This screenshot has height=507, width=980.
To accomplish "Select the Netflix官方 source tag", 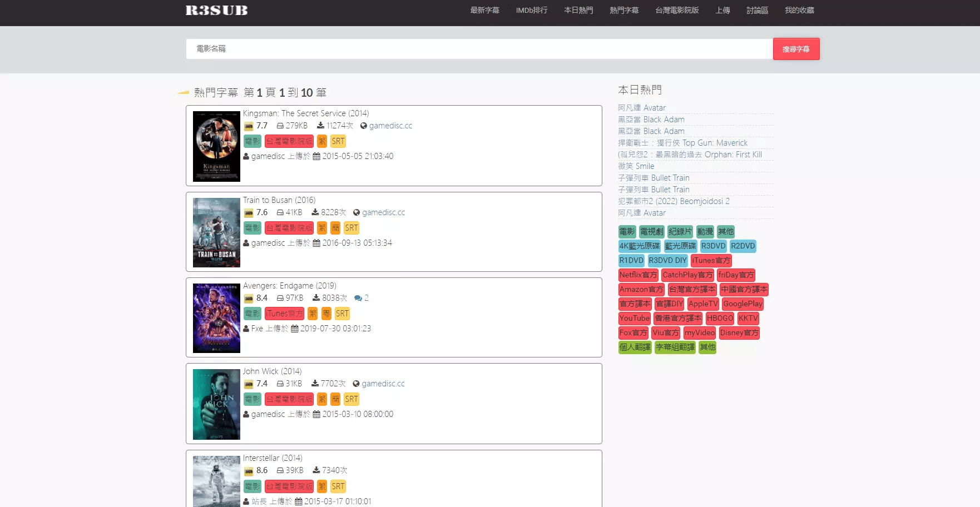I will [639, 275].
